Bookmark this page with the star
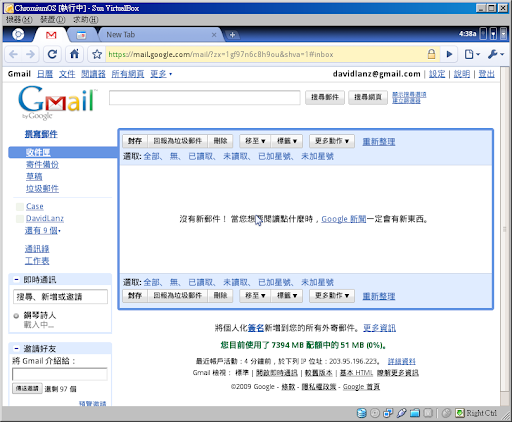Image resolution: width=512 pixels, height=422 pixels. (x=97, y=54)
